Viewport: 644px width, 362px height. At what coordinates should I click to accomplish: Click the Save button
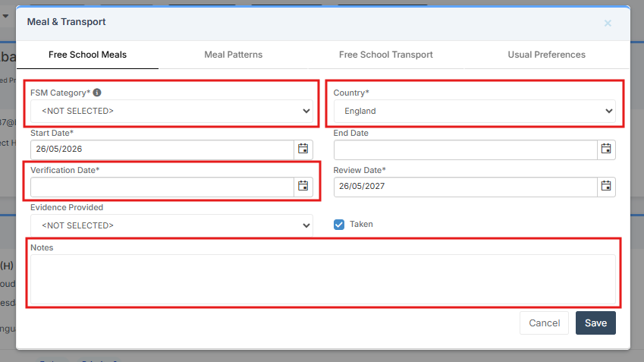(x=595, y=323)
